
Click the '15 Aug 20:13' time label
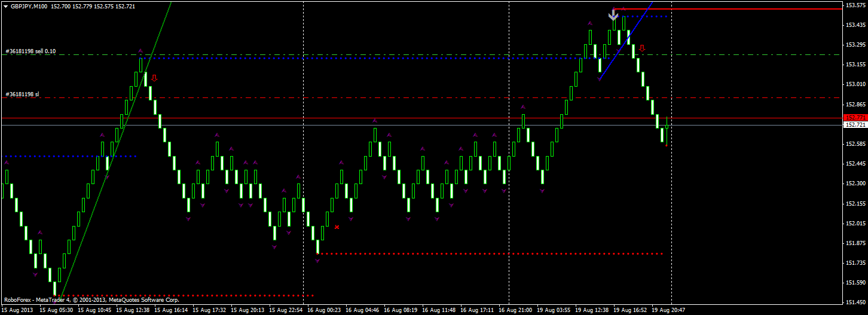coord(248,310)
